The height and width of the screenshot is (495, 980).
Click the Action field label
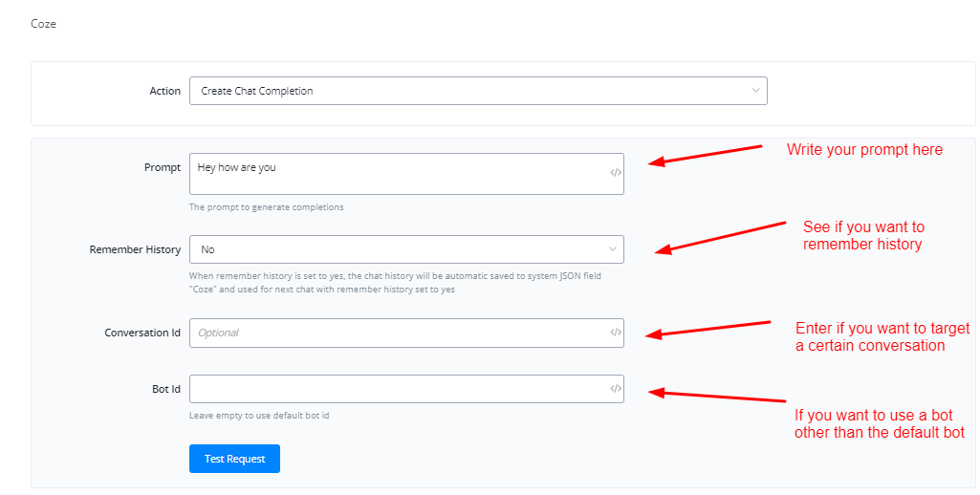(x=164, y=91)
